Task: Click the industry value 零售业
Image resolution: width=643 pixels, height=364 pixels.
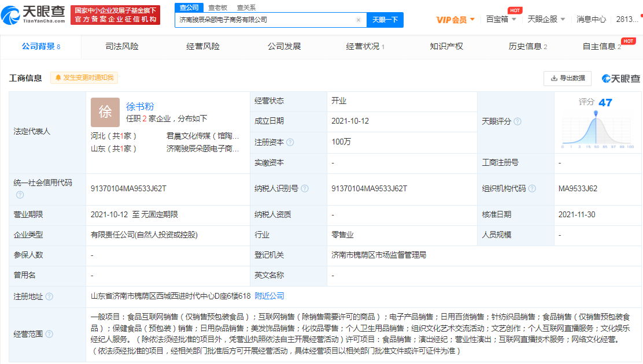Action: pyautogui.click(x=342, y=235)
